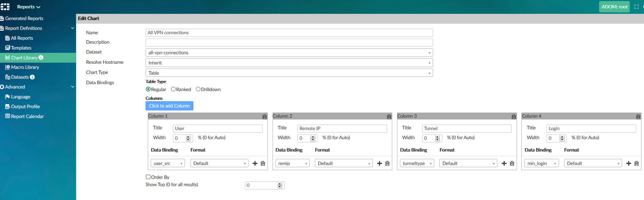Click plus icon next to min_login binding
This screenshot has height=200, width=644.
(628, 164)
